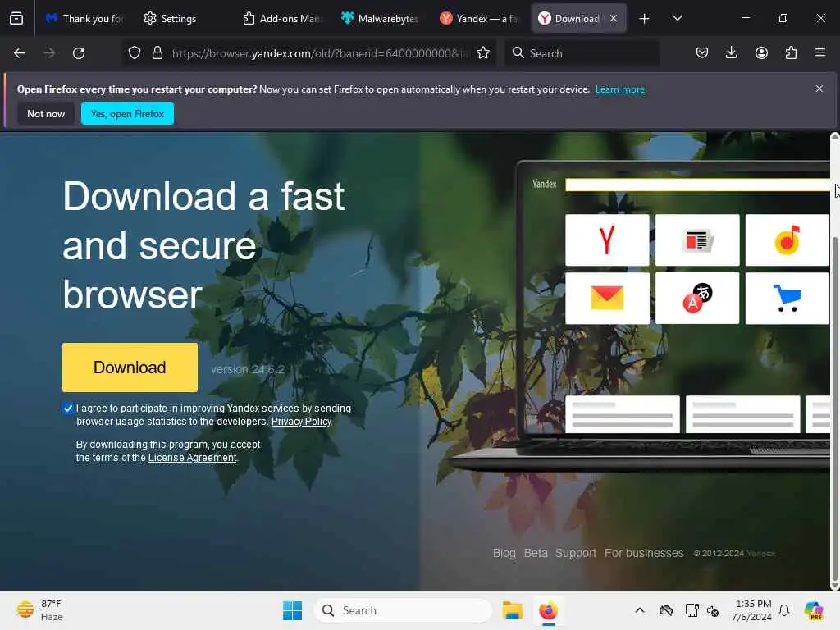Switch to the Thank you for tab
Image resolution: width=840 pixels, height=630 pixels.
pyautogui.click(x=84, y=19)
